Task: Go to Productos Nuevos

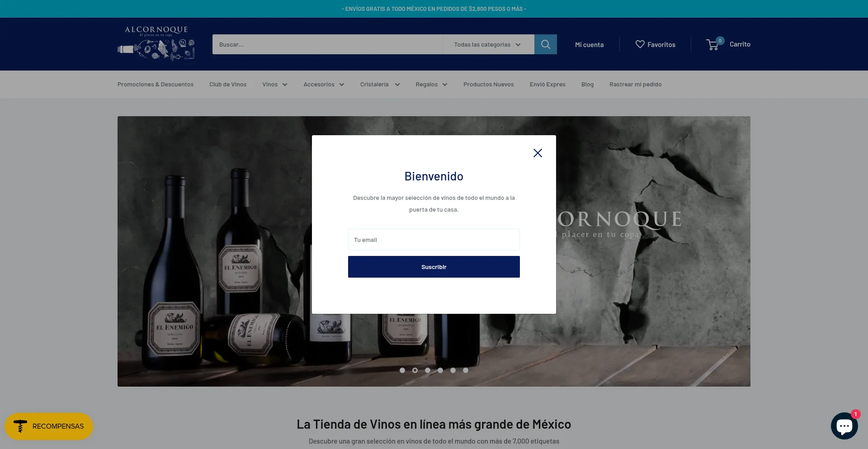Action: coord(489,85)
